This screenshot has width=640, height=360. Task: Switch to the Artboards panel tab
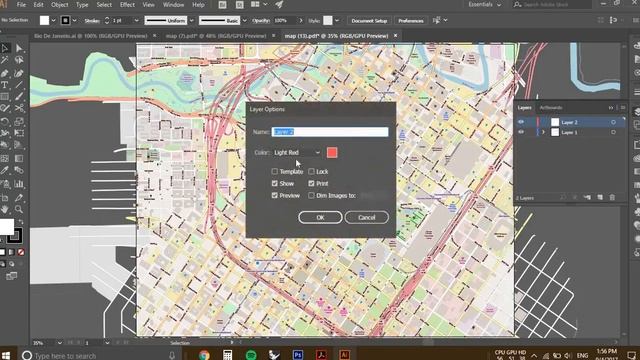click(551, 108)
